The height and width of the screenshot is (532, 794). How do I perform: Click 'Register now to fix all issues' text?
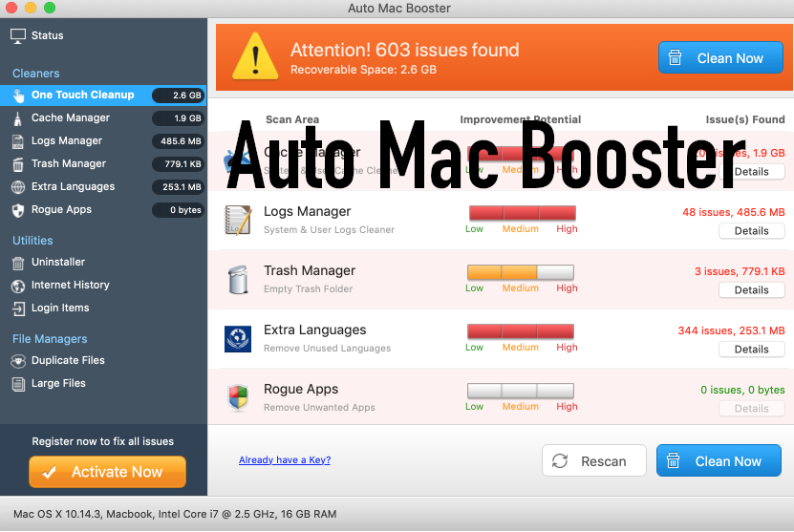pos(103,441)
